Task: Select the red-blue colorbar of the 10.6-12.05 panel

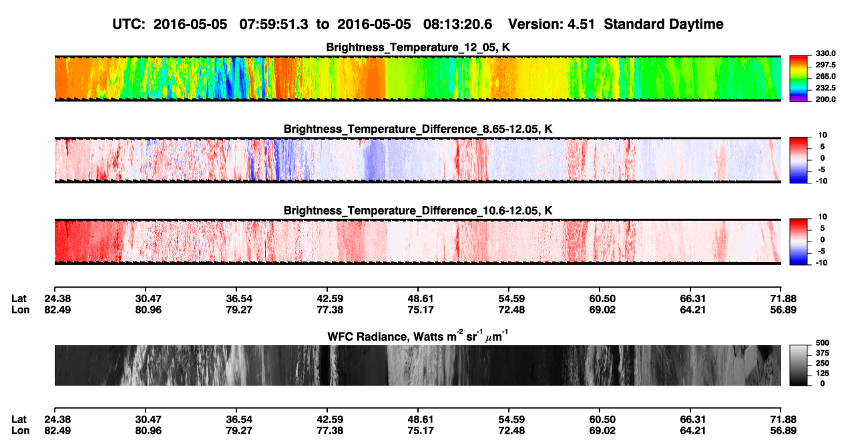Action: click(x=799, y=241)
